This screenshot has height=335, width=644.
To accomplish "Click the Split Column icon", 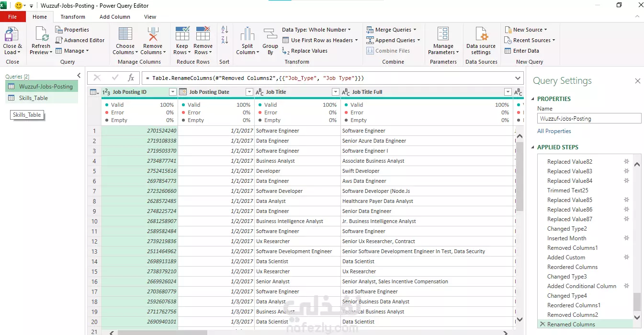I will [x=248, y=34].
